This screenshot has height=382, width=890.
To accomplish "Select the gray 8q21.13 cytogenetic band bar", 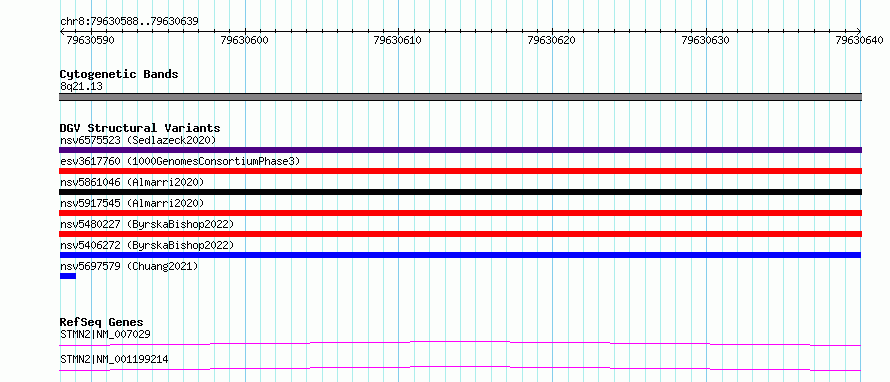I will tap(460, 97).
